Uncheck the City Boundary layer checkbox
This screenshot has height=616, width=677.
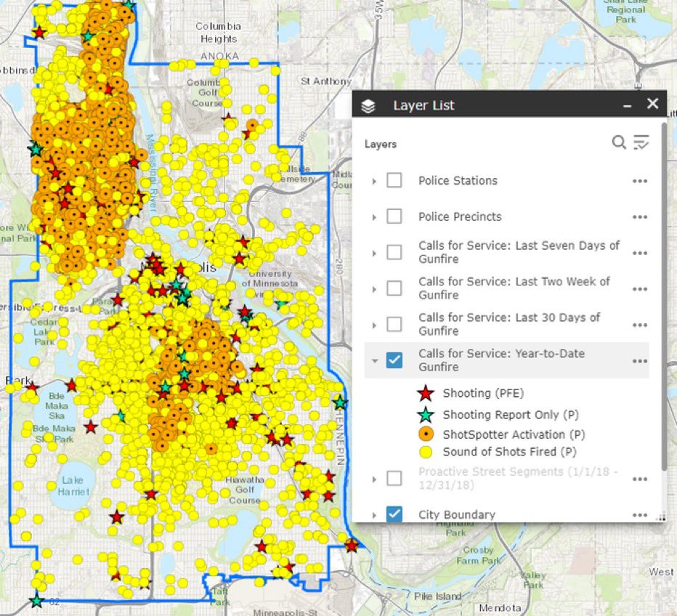pyautogui.click(x=394, y=514)
